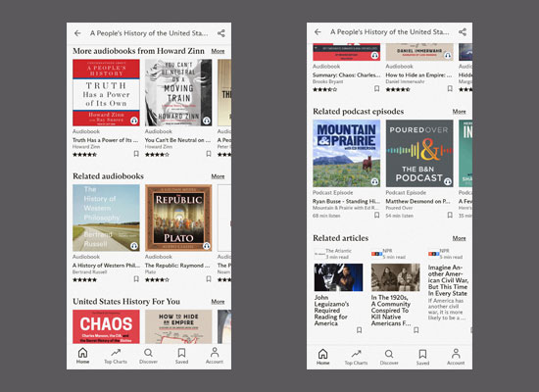Open Saved tab in right phone bottom bar
This screenshot has height=392, width=539.
pyautogui.click(x=422, y=357)
